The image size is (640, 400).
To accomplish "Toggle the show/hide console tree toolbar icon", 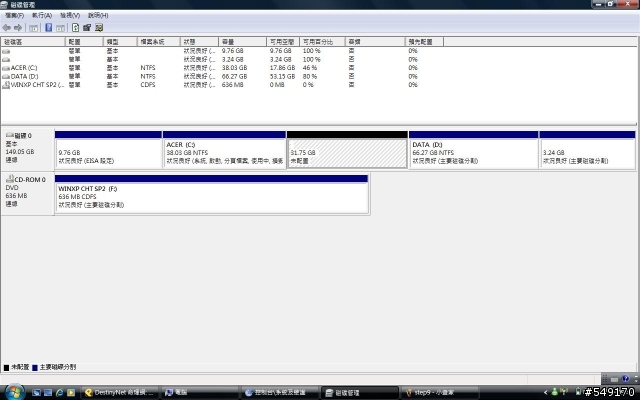I will tap(33, 28).
